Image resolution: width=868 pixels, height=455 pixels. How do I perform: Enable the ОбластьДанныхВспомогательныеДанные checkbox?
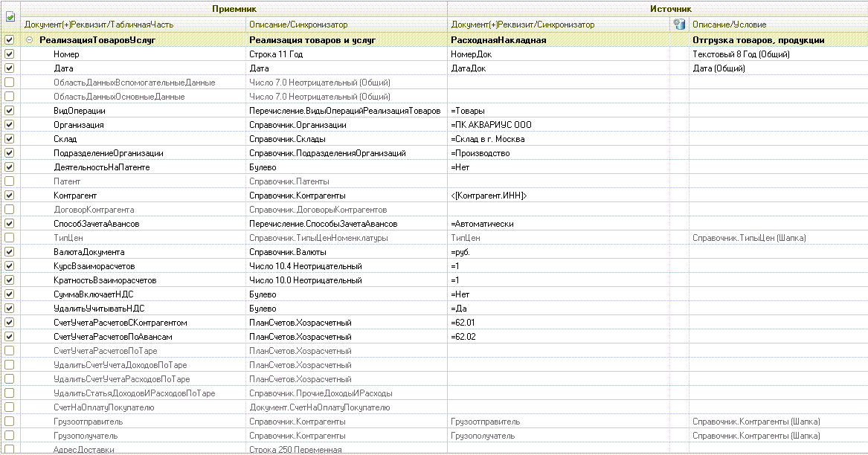(x=10, y=83)
